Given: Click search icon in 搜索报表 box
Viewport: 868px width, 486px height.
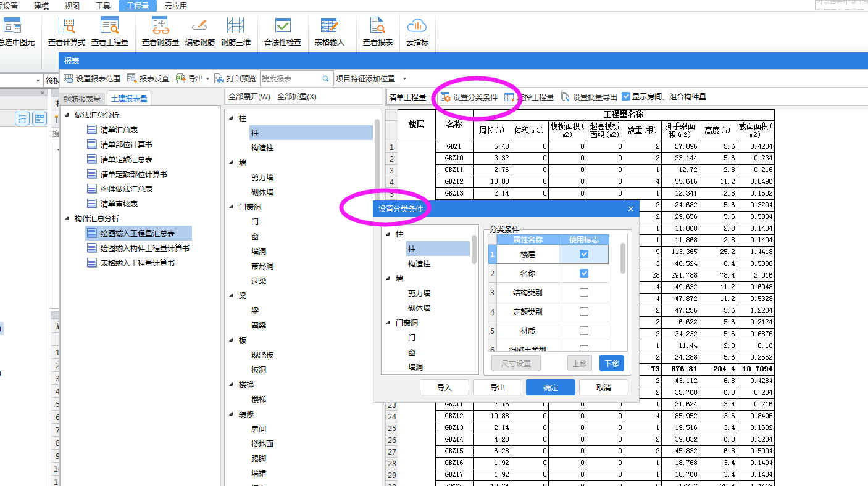Looking at the screenshot, I should pos(325,79).
